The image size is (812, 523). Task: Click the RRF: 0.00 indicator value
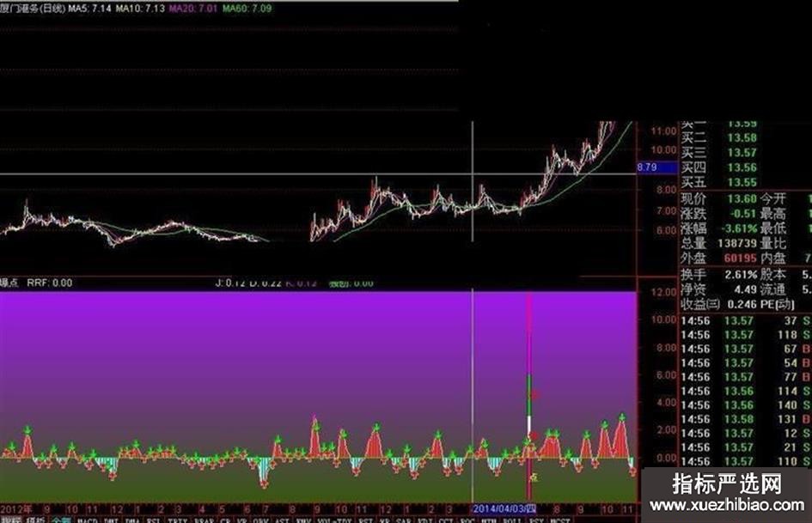tap(50, 283)
